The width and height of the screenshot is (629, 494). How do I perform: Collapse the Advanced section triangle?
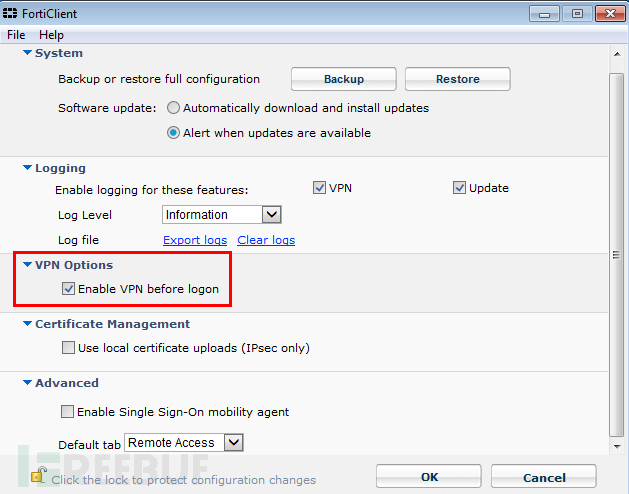click(x=27, y=383)
